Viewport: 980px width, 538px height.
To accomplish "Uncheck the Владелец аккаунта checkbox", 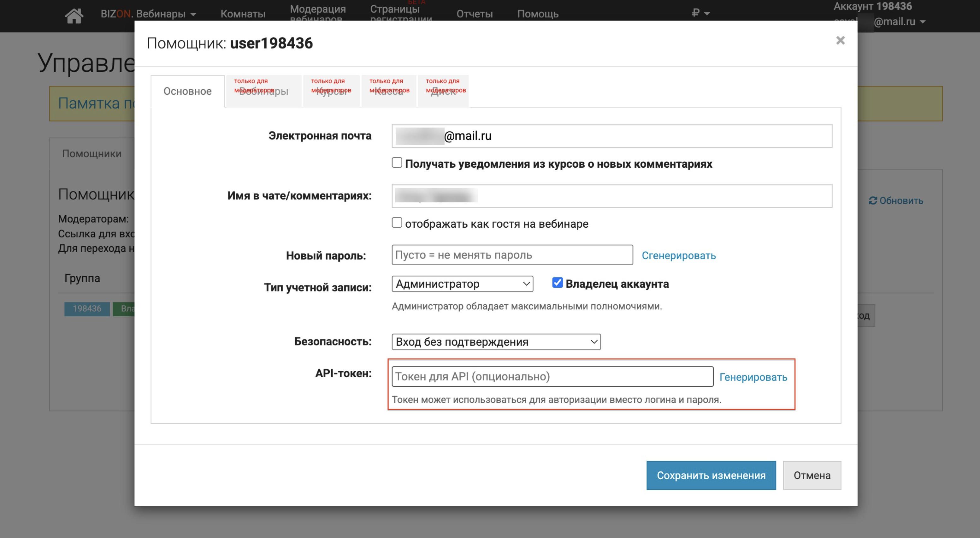I will [557, 283].
